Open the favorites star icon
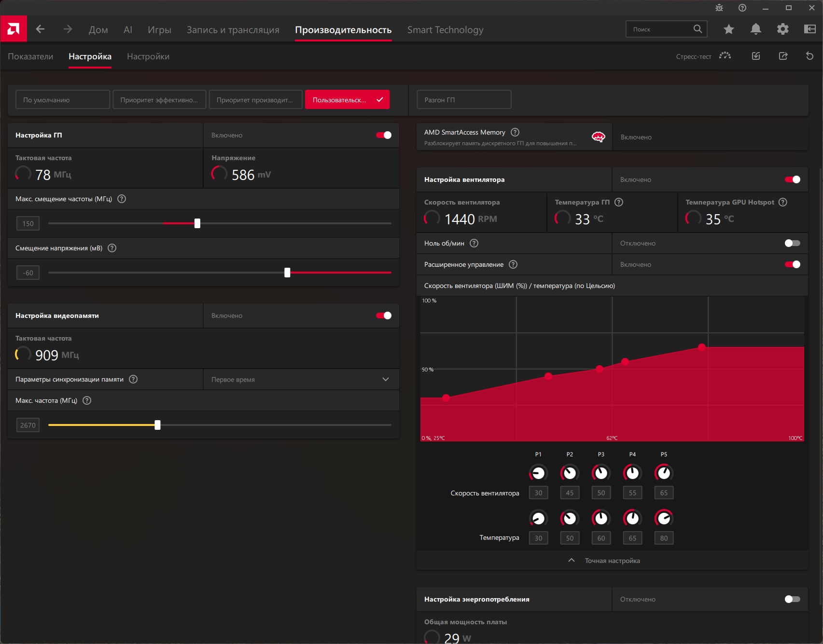 point(729,29)
